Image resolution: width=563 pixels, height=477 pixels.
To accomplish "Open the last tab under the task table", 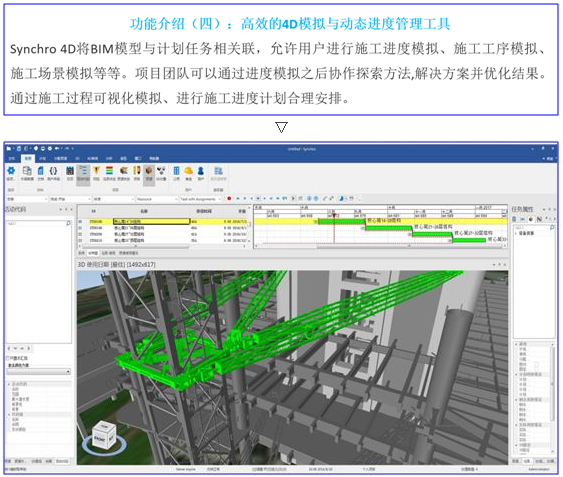I will point(129,253).
